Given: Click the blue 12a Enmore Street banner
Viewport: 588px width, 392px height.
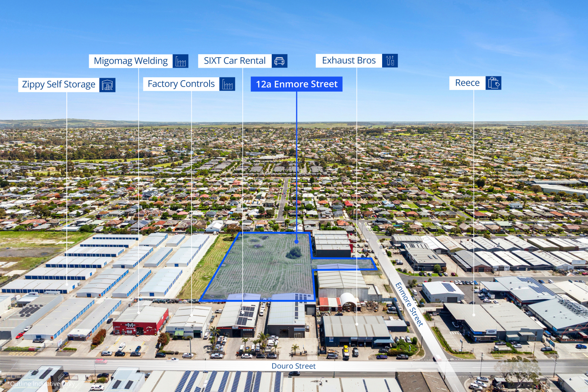Looking at the screenshot, I should [297, 84].
